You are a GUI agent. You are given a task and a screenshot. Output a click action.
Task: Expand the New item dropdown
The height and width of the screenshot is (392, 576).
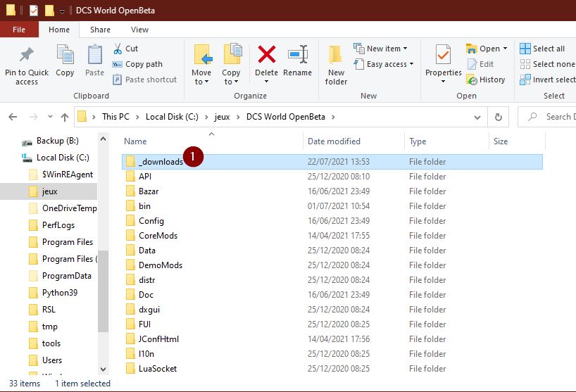[x=383, y=49]
